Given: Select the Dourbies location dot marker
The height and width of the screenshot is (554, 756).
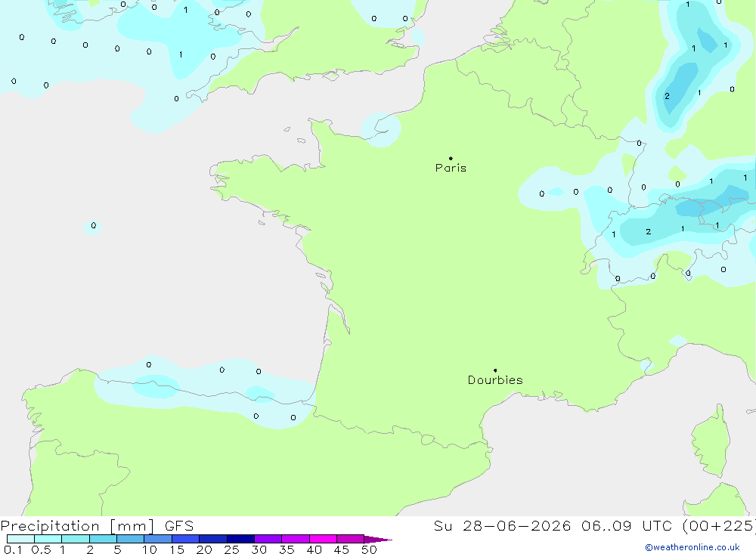Looking at the screenshot, I should (495, 370).
